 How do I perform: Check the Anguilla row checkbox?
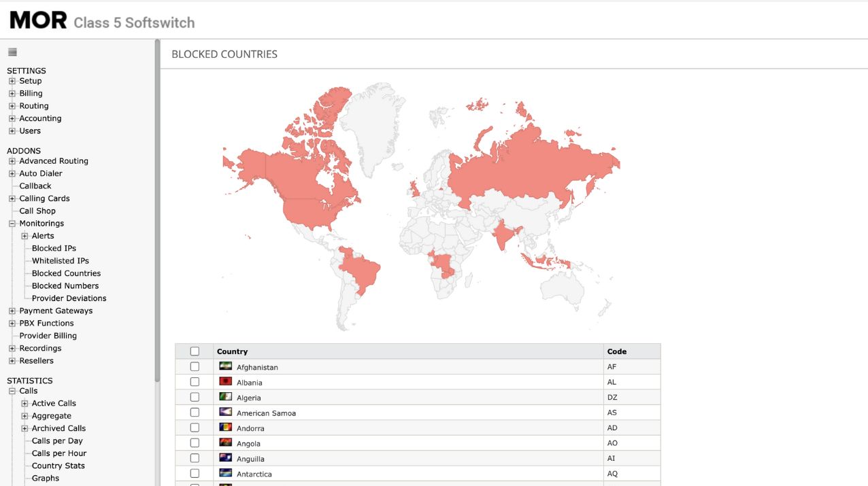coord(195,458)
